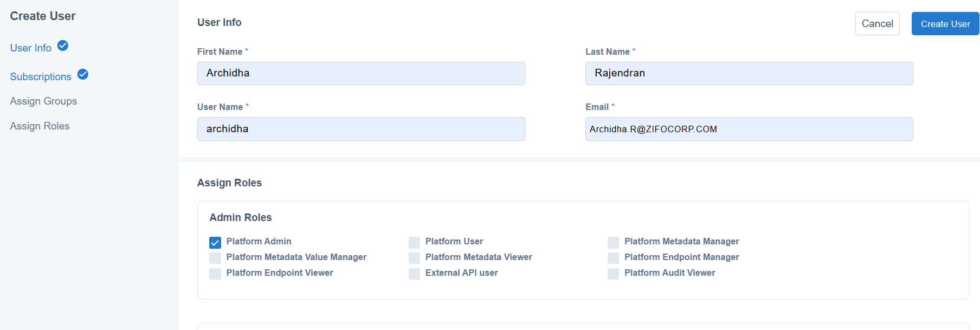The image size is (980, 330).
Task: Click the Cancel button
Action: [x=878, y=23]
